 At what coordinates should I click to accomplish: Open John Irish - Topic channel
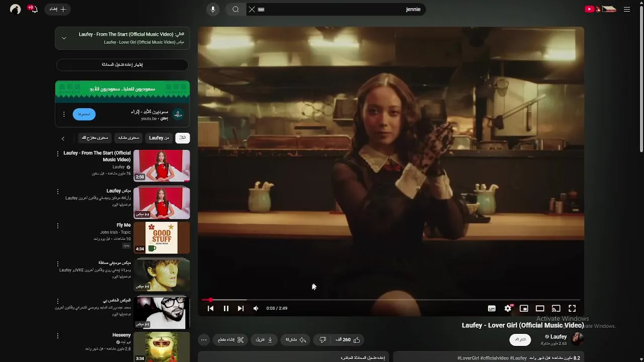pos(115,232)
